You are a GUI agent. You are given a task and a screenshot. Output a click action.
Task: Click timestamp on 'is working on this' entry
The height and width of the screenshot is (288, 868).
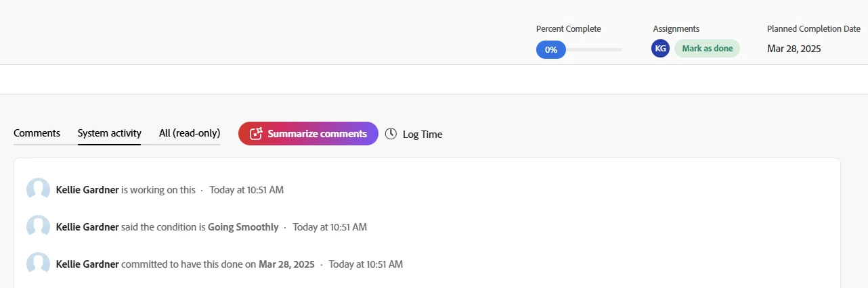pyautogui.click(x=246, y=190)
